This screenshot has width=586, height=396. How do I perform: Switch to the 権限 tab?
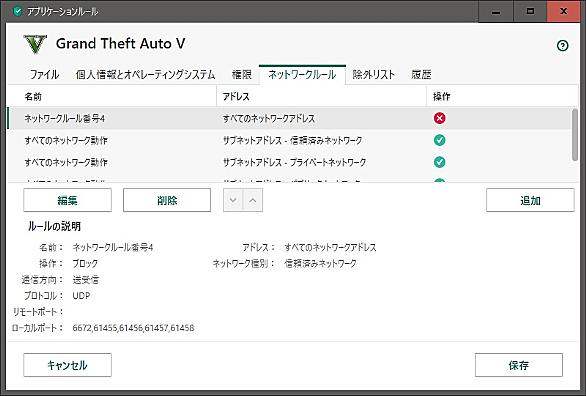pyautogui.click(x=242, y=75)
